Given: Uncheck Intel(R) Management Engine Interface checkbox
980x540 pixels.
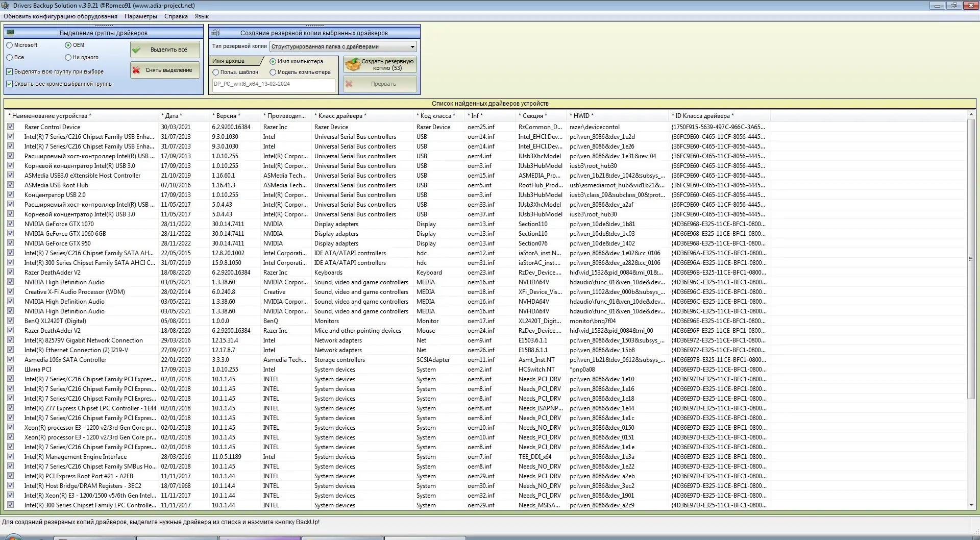Looking at the screenshot, I should (x=10, y=457).
